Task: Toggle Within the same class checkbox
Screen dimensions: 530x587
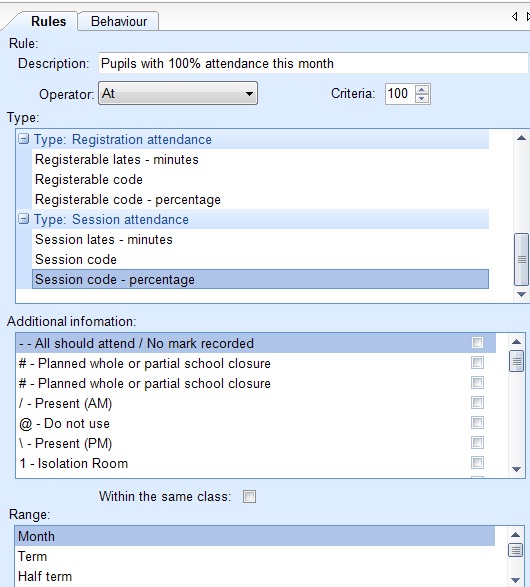Action: [249, 497]
